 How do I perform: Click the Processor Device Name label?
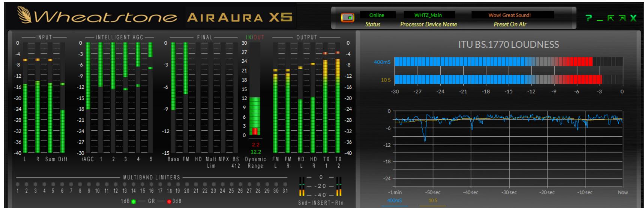pos(428,24)
